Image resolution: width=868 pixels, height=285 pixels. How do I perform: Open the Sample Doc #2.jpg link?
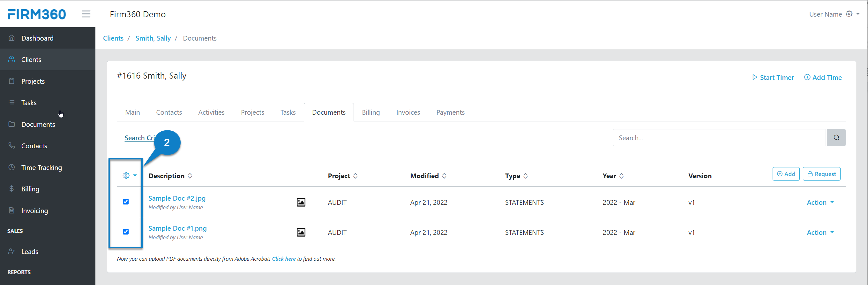pyautogui.click(x=177, y=198)
